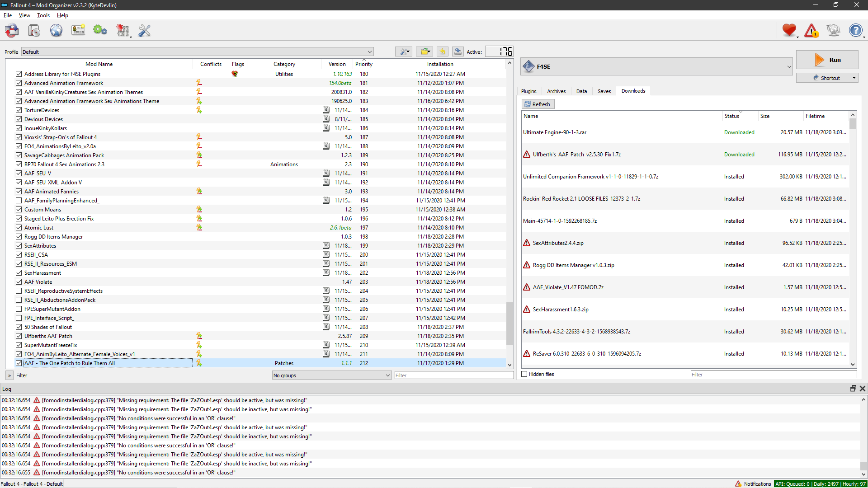Sort by Mod Name column header

coord(99,64)
